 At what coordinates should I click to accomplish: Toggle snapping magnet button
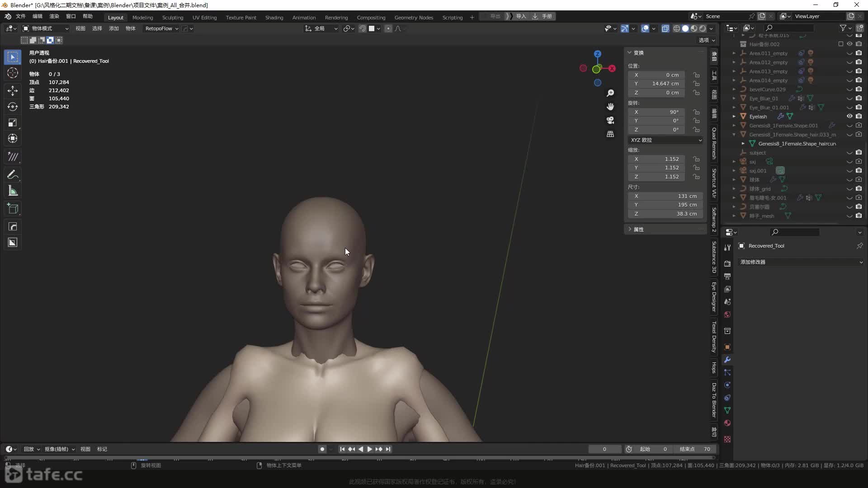click(363, 28)
